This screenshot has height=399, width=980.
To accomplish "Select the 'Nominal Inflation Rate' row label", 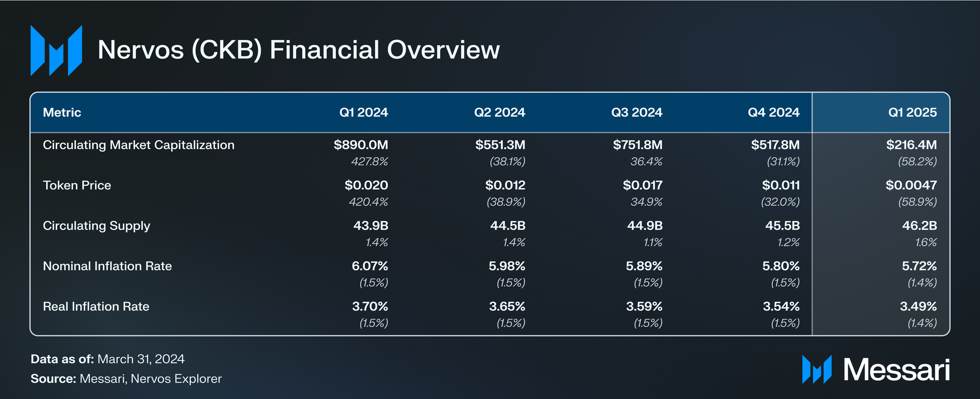I will point(108,266).
